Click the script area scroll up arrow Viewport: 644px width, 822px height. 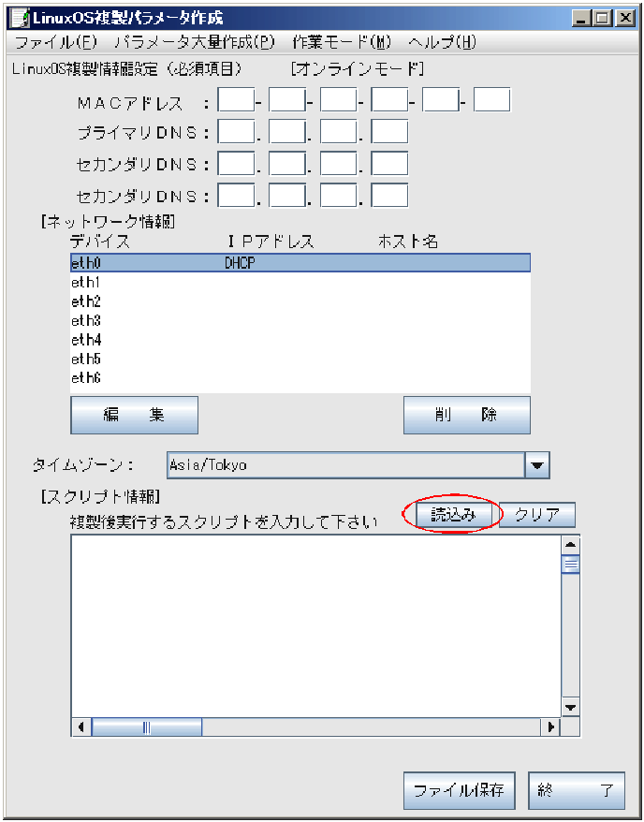[x=571, y=545]
